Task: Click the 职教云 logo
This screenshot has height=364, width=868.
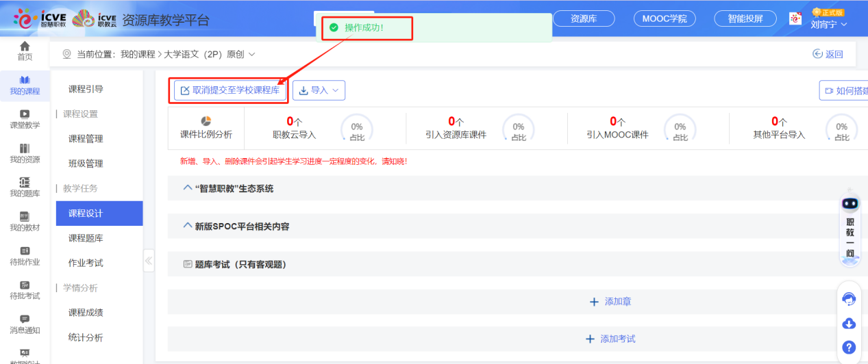Action: pos(94,18)
